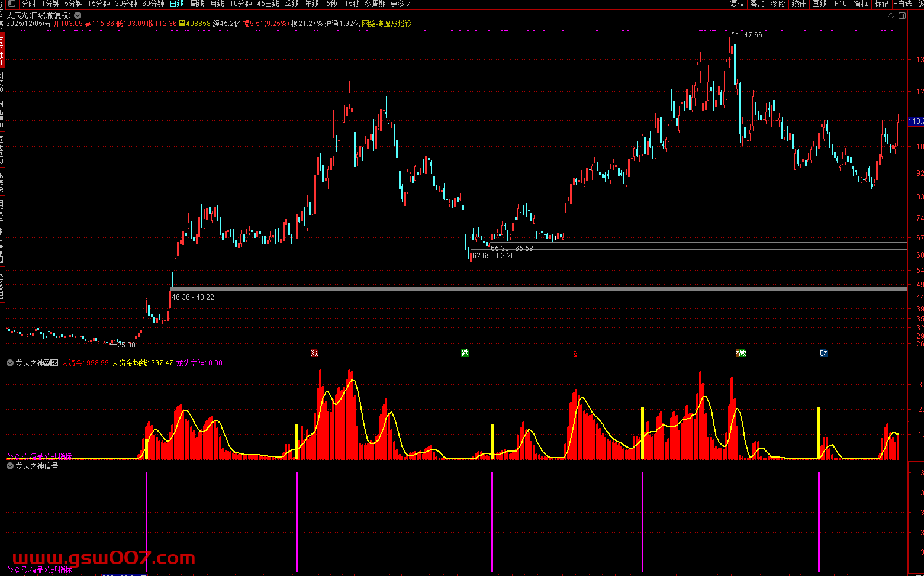Open the 太辰光 main chart dropdown arrow

tap(78, 16)
